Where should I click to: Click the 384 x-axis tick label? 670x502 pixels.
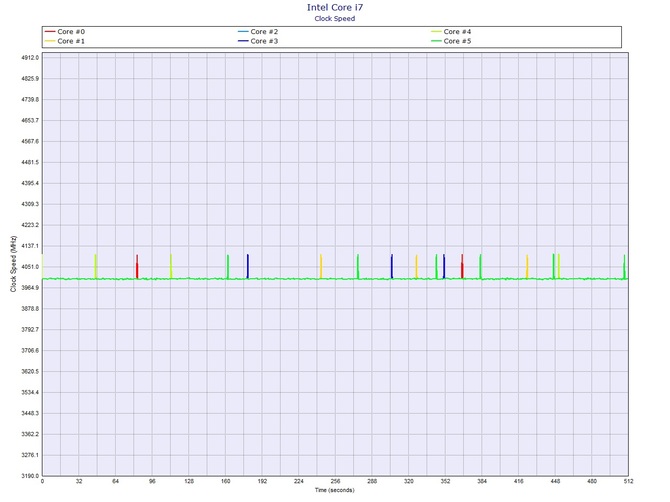point(482,481)
